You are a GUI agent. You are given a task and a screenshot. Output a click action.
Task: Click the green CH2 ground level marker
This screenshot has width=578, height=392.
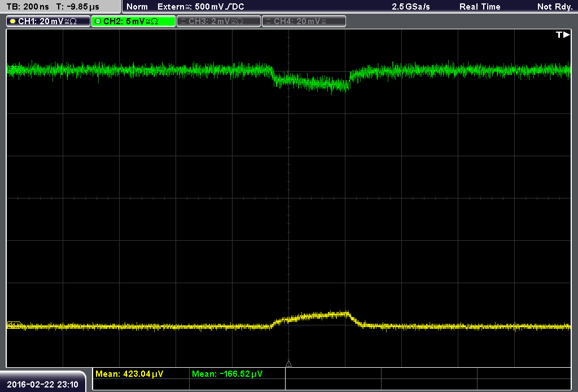pos(14,69)
